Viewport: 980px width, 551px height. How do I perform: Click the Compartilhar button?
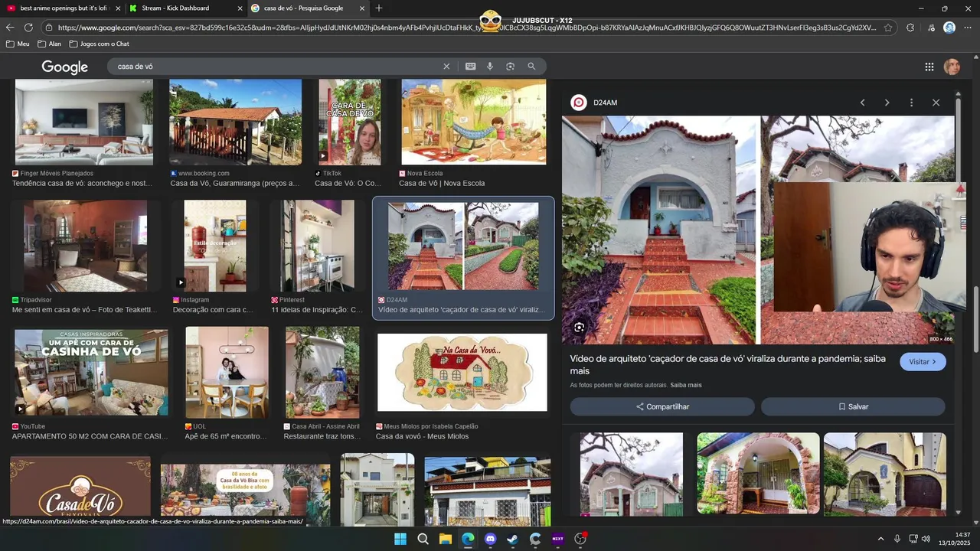(662, 406)
